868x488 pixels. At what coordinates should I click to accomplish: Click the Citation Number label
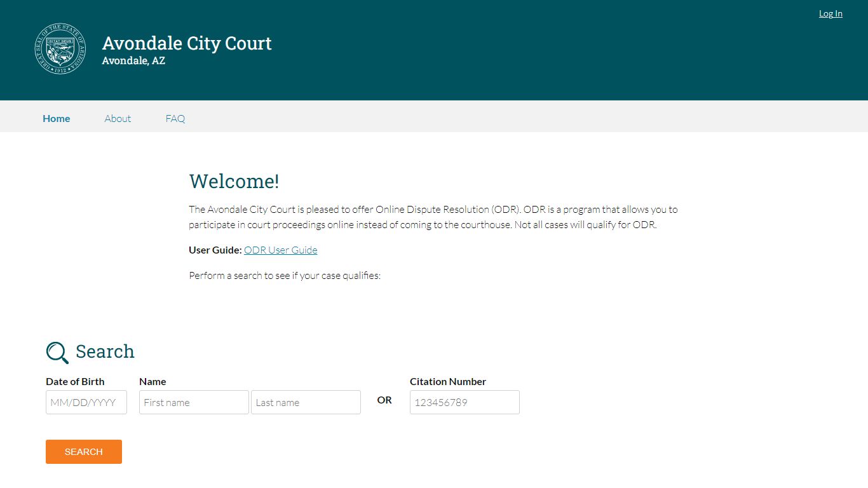(x=448, y=381)
